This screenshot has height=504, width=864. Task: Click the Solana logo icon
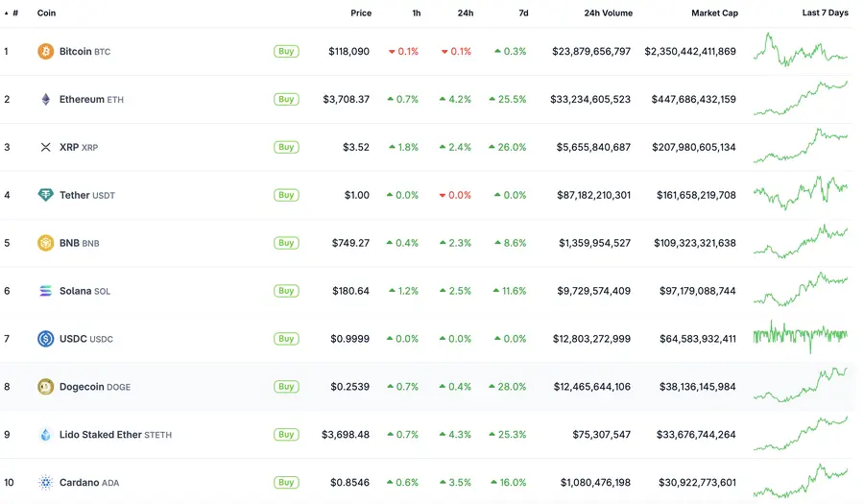(46, 291)
